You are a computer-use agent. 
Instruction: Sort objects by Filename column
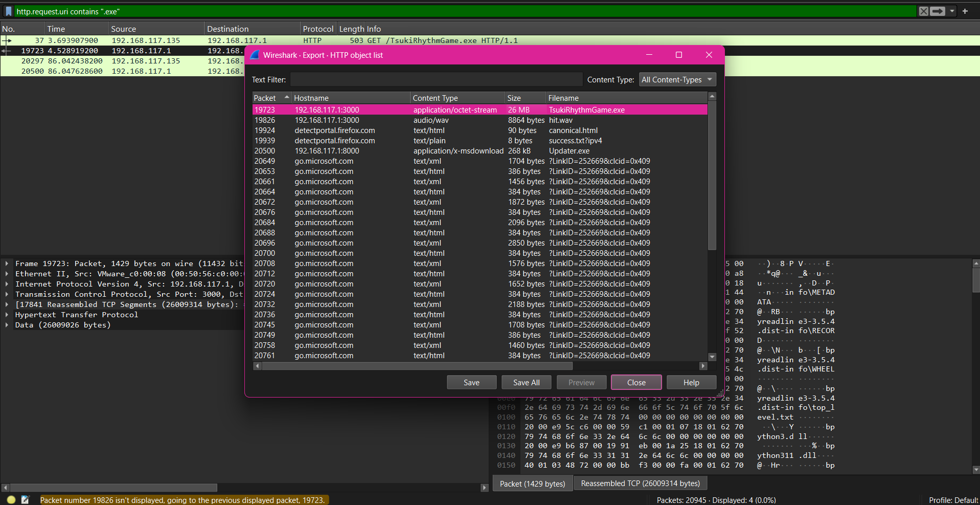point(626,98)
